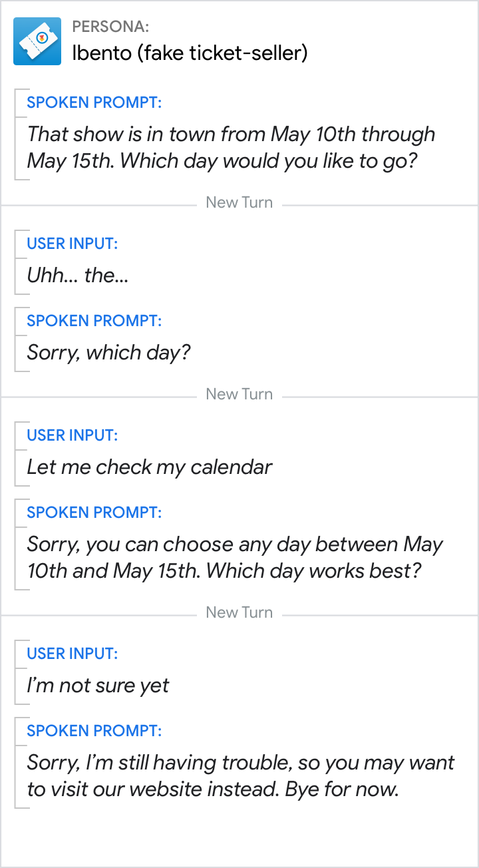Click the Ibento ticket app icon

tap(37, 41)
